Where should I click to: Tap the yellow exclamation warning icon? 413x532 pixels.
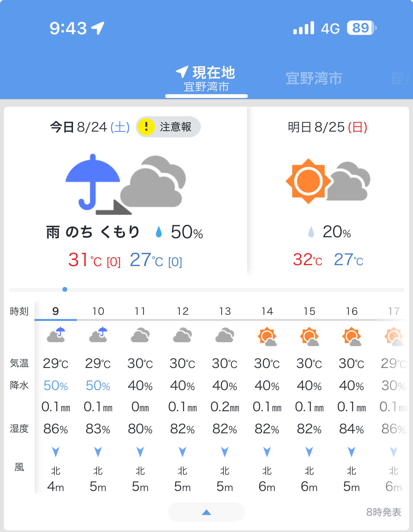tap(146, 127)
